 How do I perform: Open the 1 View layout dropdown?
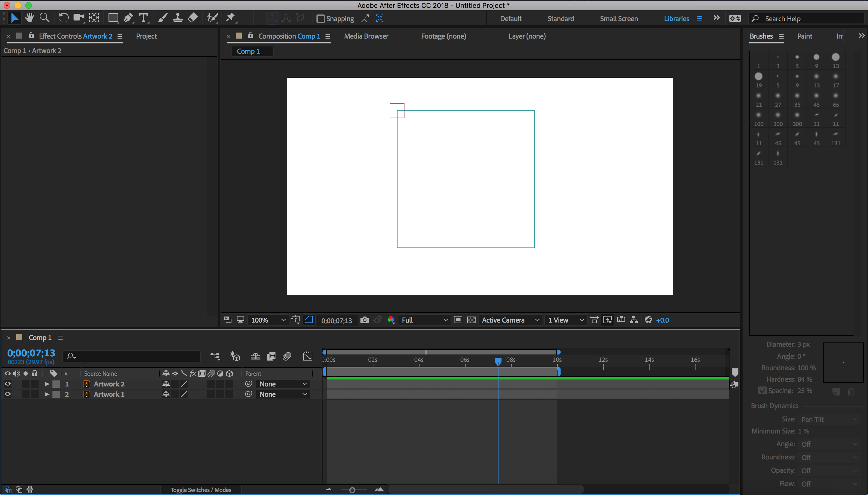(x=565, y=320)
